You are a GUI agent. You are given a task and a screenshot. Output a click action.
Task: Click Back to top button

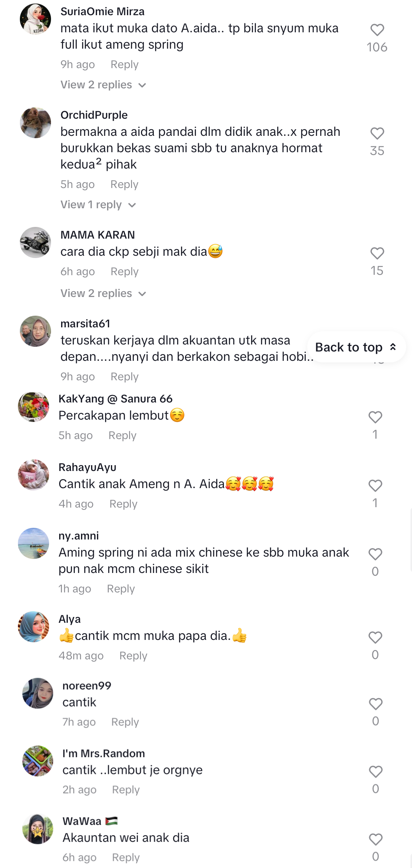(x=356, y=347)
